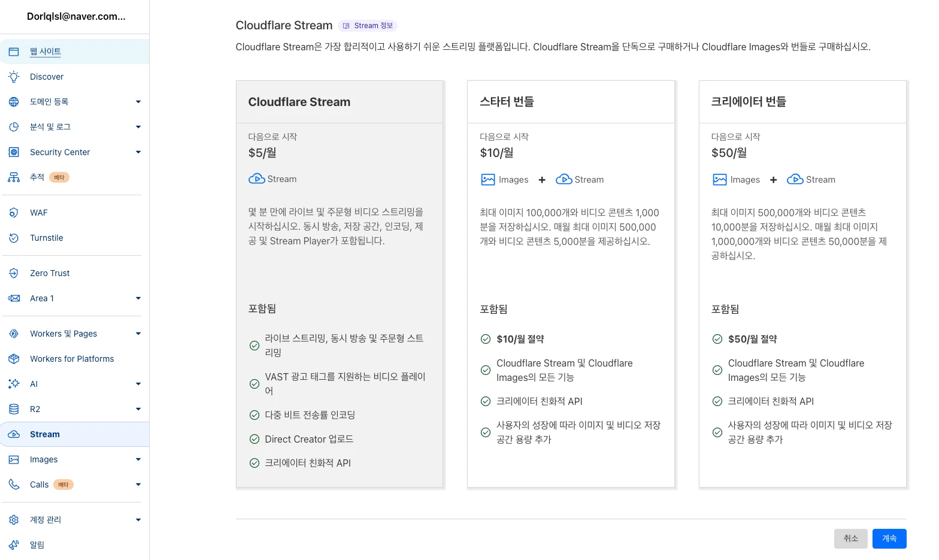Click the Discover lightbulb icon

pos(14,77)
